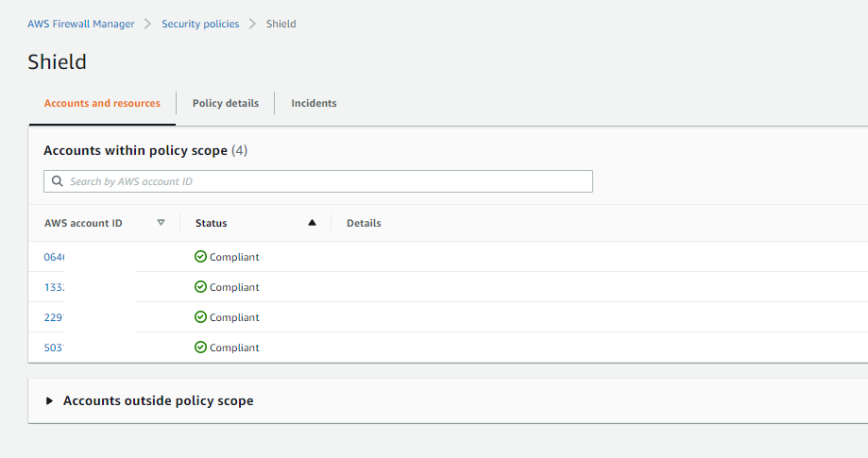The height and width of the screenshot is (458, 868).
Task: Open account starting with 064
Action: coord(54,257)
